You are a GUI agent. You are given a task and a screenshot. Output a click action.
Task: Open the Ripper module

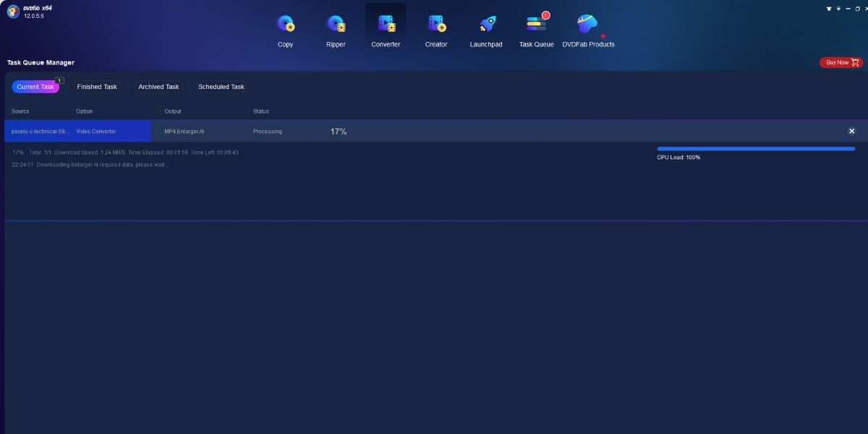pyautogui.click(x=336, y=30)
